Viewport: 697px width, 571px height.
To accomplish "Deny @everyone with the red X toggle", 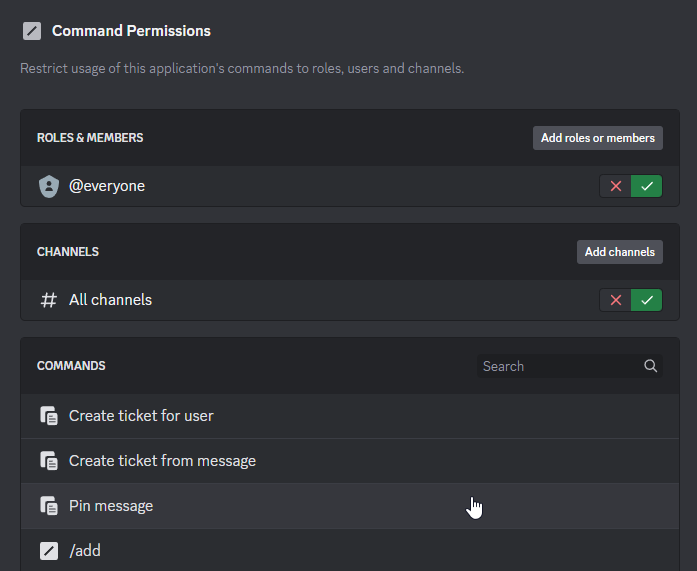I will coord(615,186).
